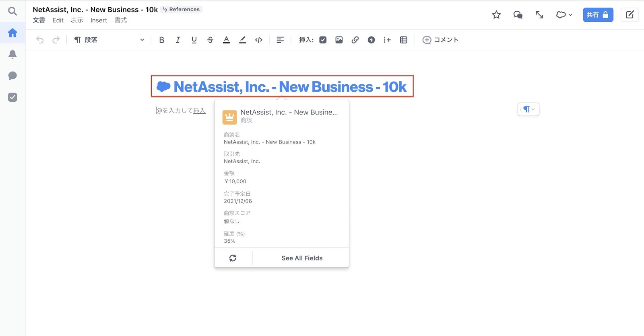644x336 pixels.
Task: Expand document to full width
Action: click(539, 15)
